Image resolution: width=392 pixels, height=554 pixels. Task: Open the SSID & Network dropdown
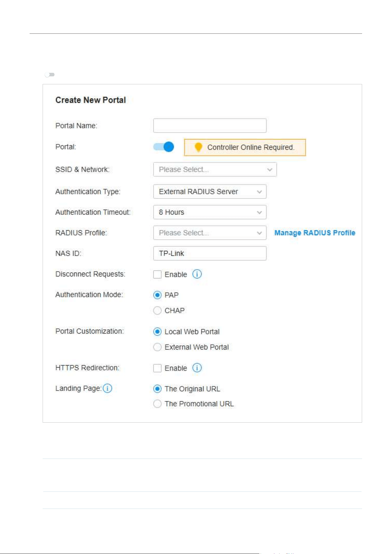[215, 170]
